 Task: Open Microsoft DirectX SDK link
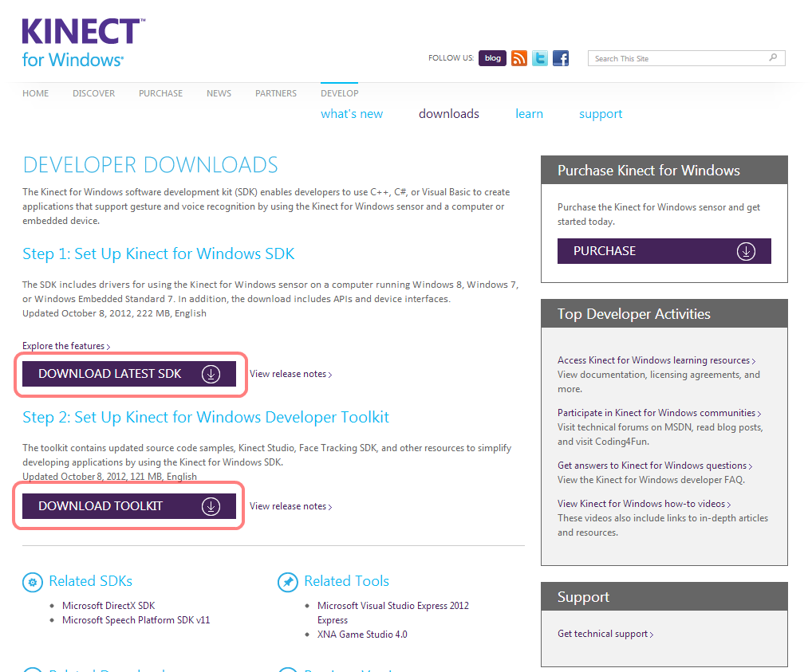click(x=108, y=606)
